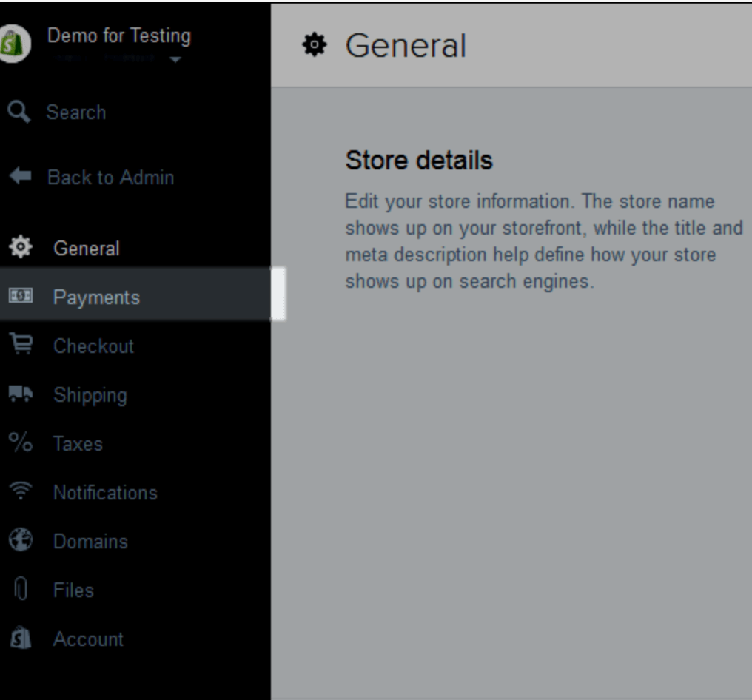Click the Payments cash icon
The height and width of the screenshot is (700, 752).
pos(19,297)
